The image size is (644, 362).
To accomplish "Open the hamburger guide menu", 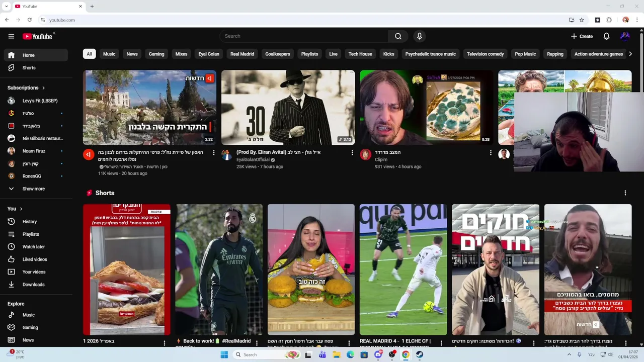I will point(11,36).
